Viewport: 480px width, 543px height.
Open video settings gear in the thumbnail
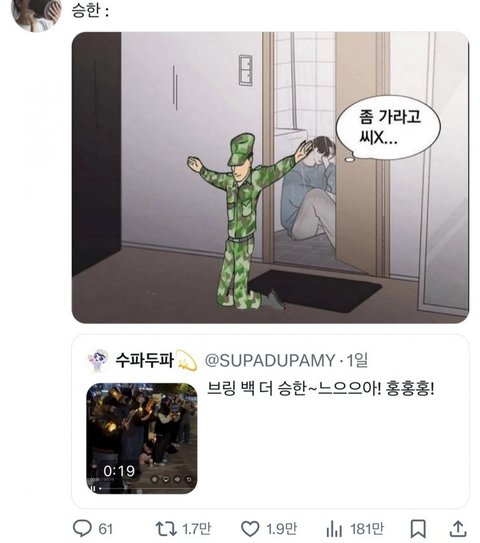[154, 479]
